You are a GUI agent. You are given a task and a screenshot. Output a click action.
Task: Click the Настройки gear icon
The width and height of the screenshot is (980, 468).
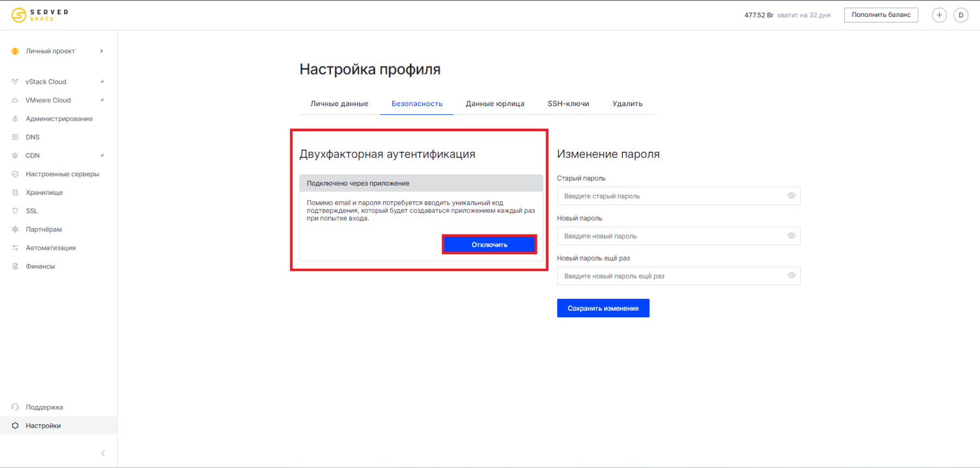(15, 426)
